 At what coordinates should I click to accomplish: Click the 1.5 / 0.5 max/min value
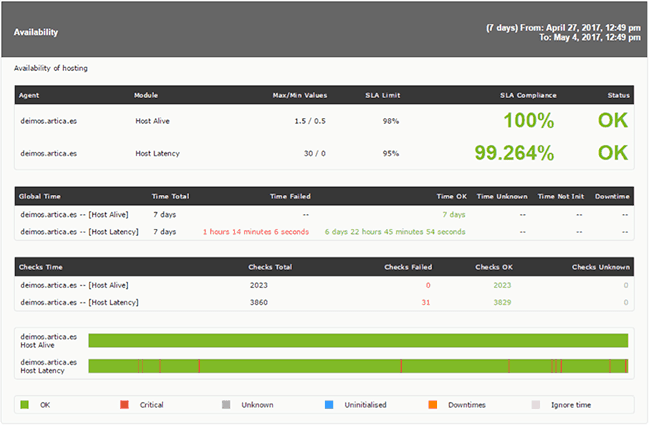[x=310, y=121]
